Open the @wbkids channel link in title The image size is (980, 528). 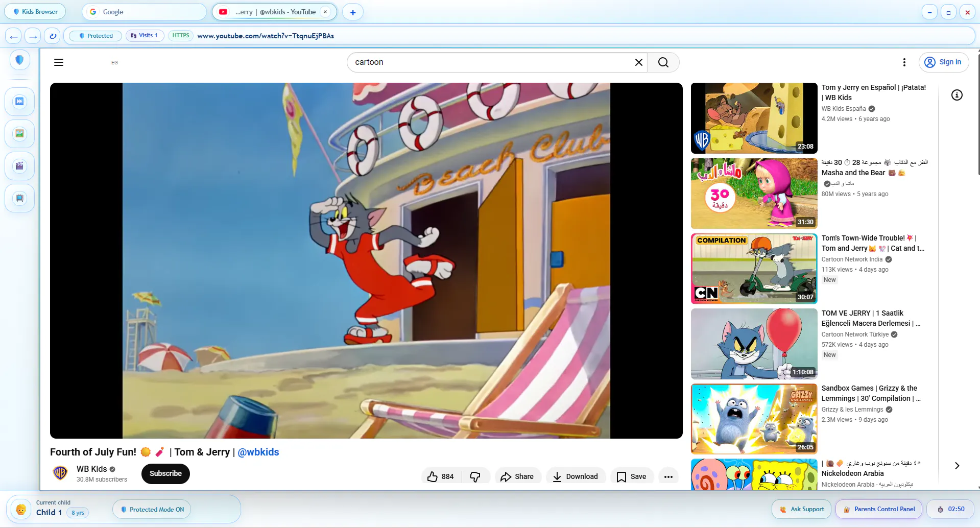coord(258,452)
